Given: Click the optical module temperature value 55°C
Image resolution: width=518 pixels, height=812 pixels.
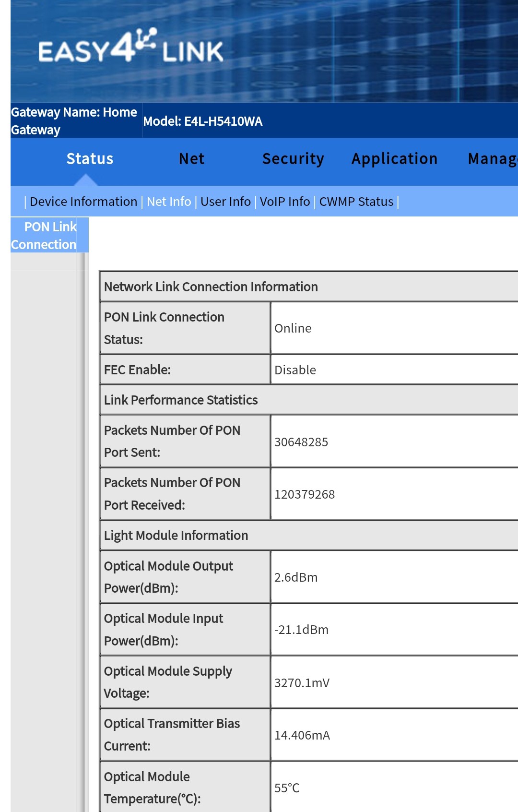Looking at the screenshot, I should pyautogui.click(x=287, y=788).
